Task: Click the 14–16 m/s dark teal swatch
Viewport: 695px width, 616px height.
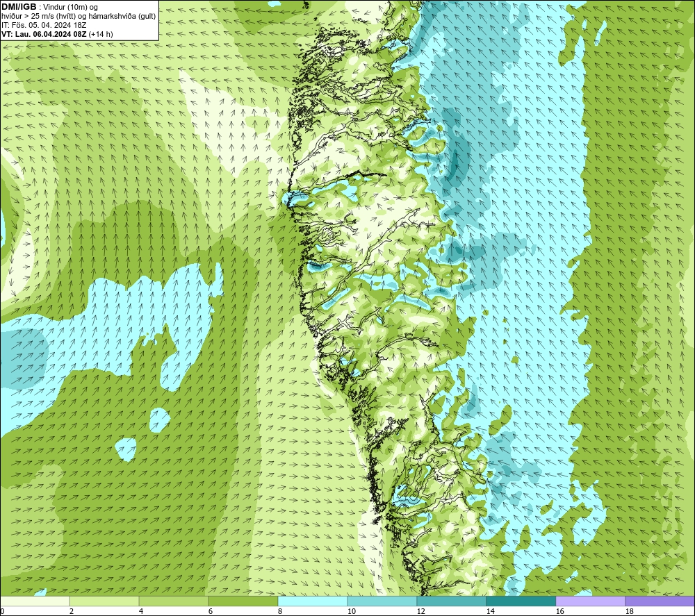Action: coord(521,601)
